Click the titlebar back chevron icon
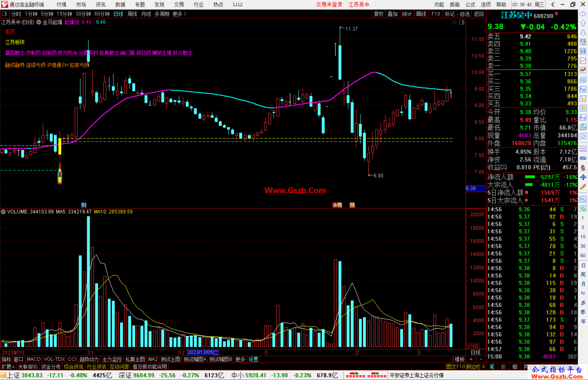Image resolution: width=588 pixels, height=380 pixels. (553, 4)
